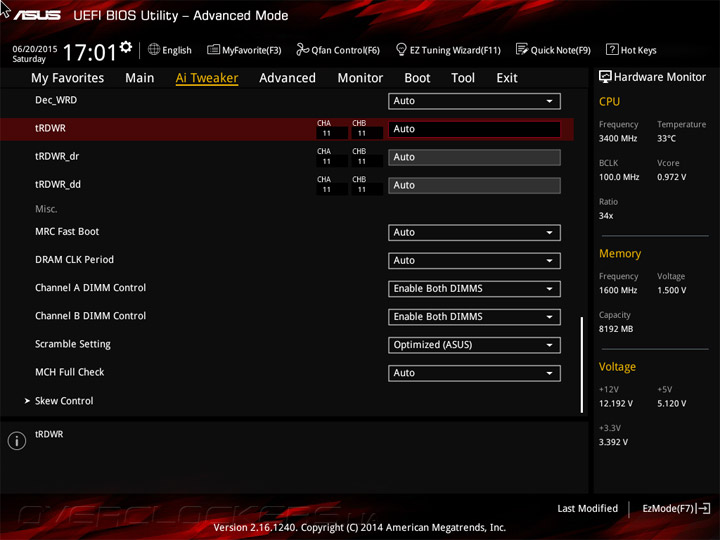
Task: Select the Channel A DIMM Control label
Action: 90,287
